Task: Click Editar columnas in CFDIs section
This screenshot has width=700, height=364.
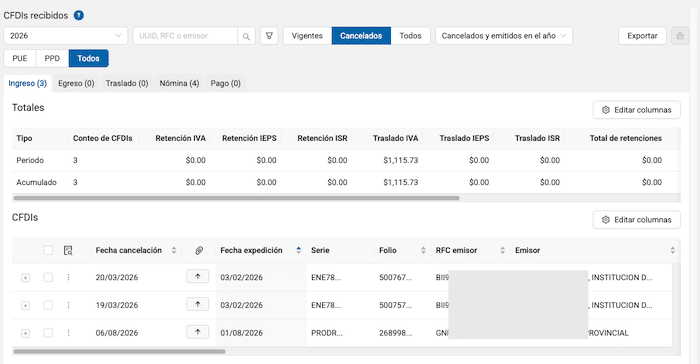Action: (x=637, y=220)
